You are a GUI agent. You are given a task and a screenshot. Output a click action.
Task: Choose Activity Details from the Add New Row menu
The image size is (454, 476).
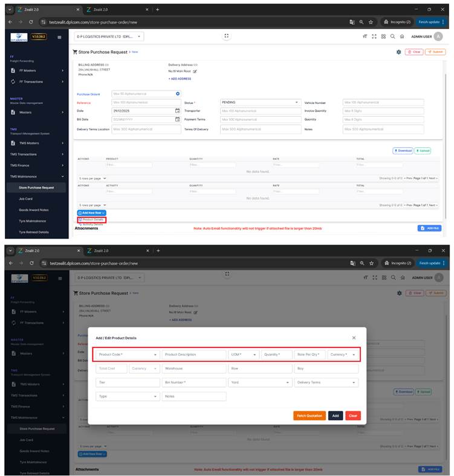pyautogui.click(x=91, y=224)
